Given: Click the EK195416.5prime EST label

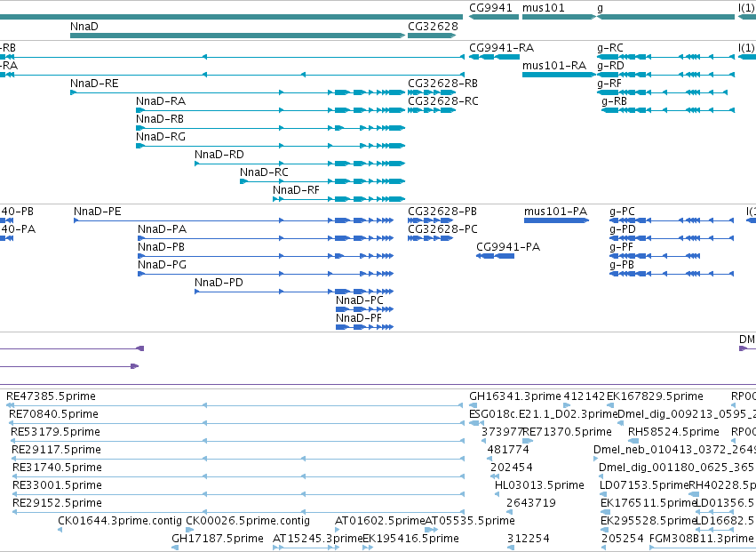Looking at the screenshot, I should pyautogui.click(x=410, y=539).
